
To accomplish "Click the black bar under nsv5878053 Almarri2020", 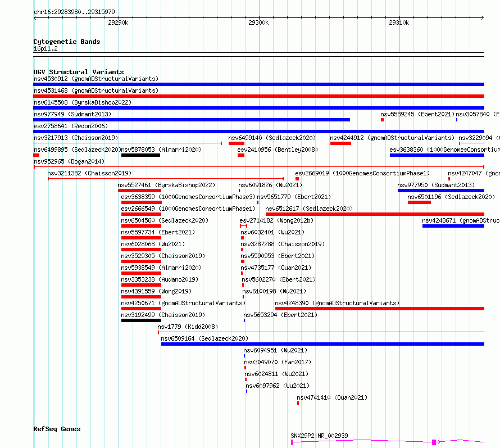I will pos(140,155).
